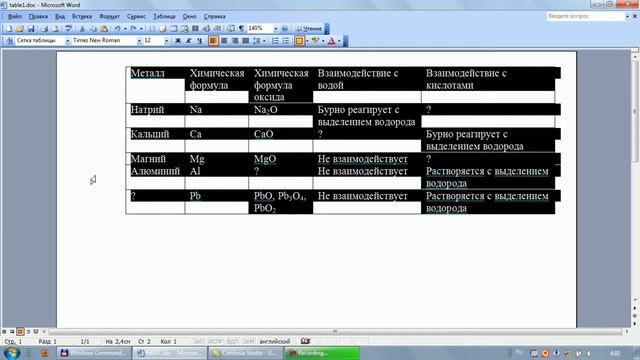
Task: Expand the Undo history arrow
Action: point(125,29)
